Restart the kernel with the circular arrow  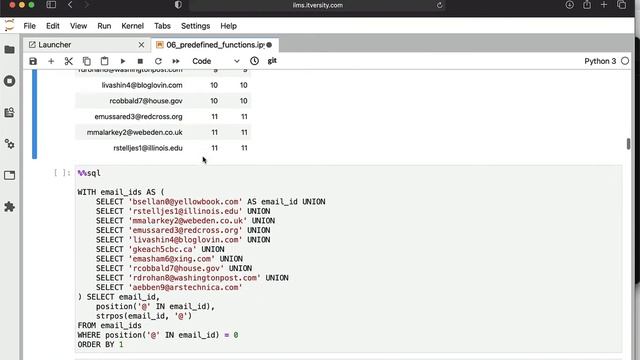[158, 61]
